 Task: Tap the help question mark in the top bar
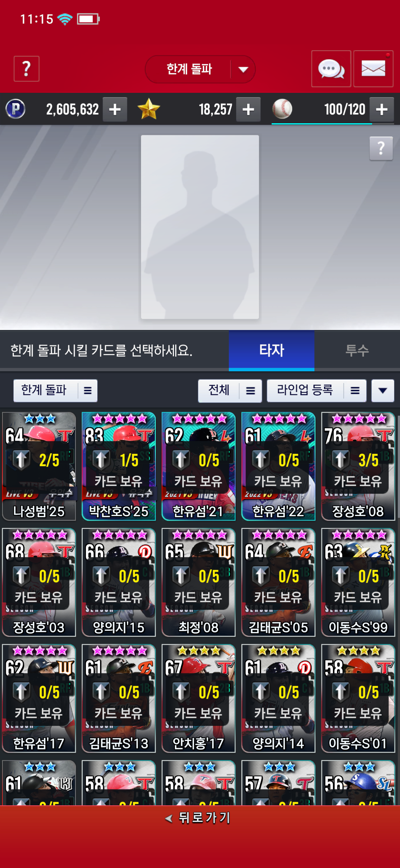tap(26, 69)
